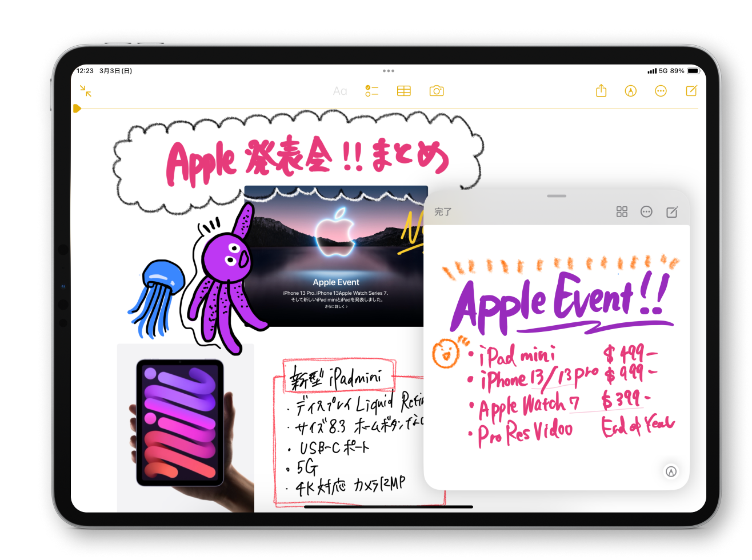Screen dimensions: 752x560
Task: Create a new Quick Note with its compose icon
Action: [672, 212]
